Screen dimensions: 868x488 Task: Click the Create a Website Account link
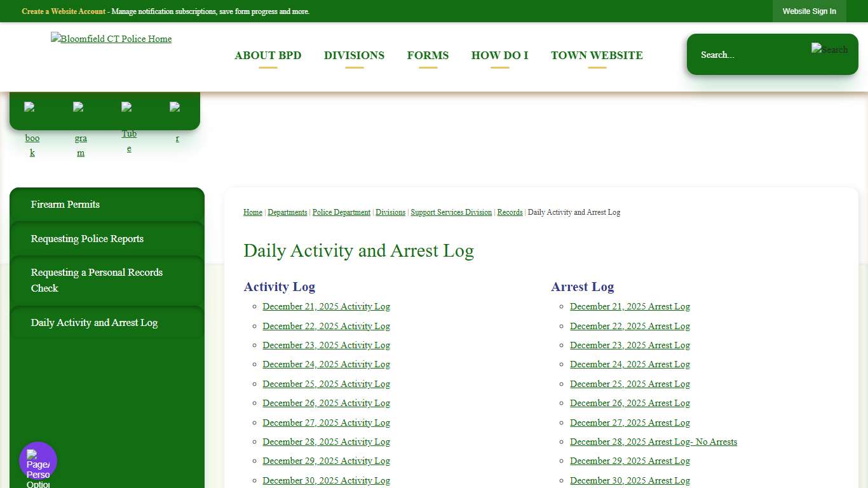64,11
